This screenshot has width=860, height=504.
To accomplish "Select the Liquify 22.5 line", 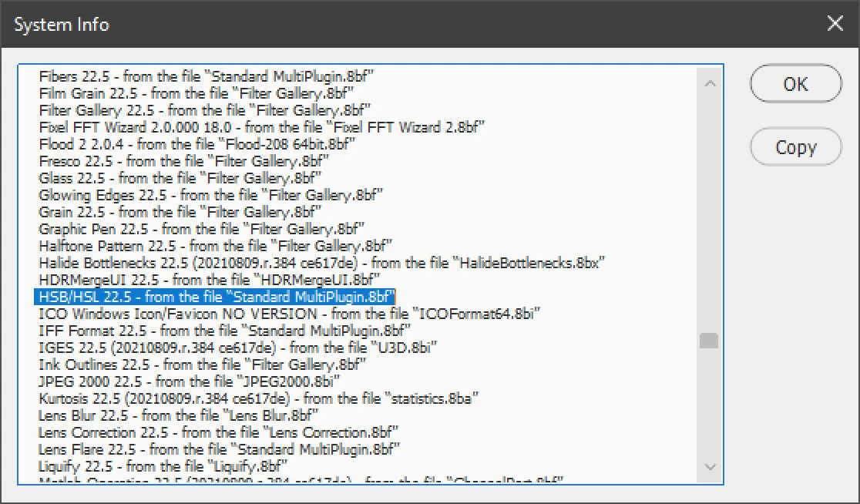I will (x=163, y=467).
